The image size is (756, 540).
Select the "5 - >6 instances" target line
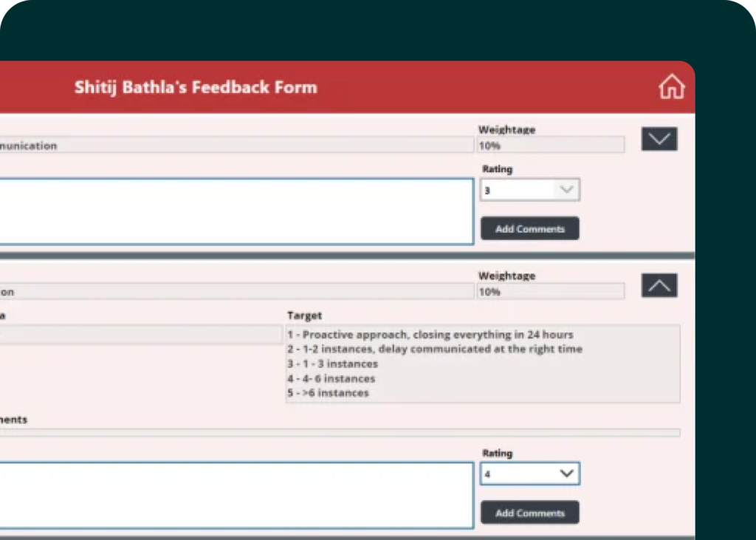pyautogui.click(x=329, y=393)
